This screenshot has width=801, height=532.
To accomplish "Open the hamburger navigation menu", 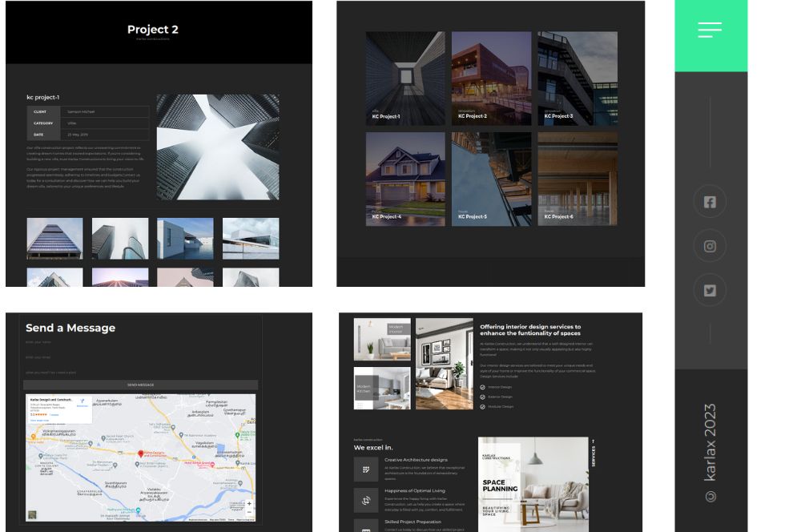I will tap(711, 30).
